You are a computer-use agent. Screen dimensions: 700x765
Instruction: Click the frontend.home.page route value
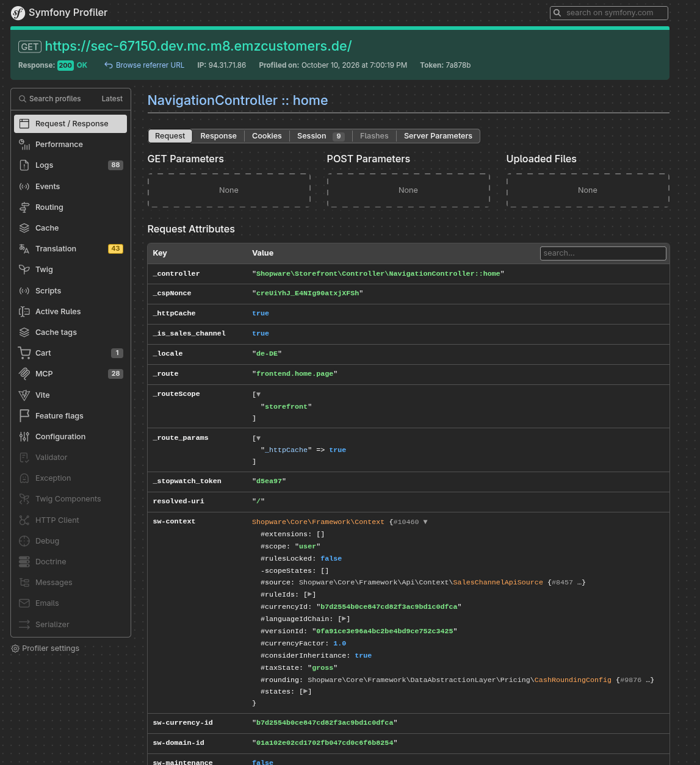[295, 374]
